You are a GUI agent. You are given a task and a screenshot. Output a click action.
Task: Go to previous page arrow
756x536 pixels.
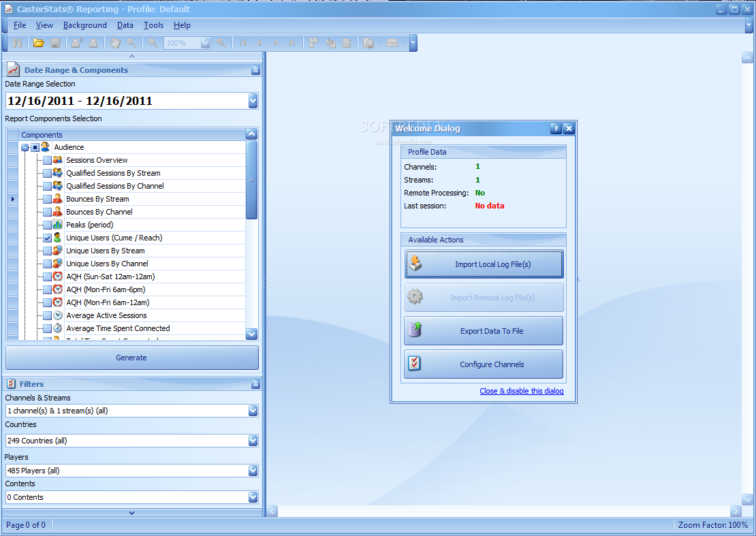pos(259,43)
